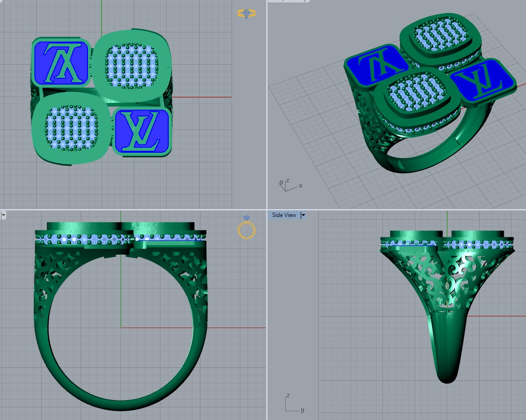Select the upside-down blue LV panel in top view
This screenshot has height=420, width=526.
pyautogui.click(x=62, y=63)
